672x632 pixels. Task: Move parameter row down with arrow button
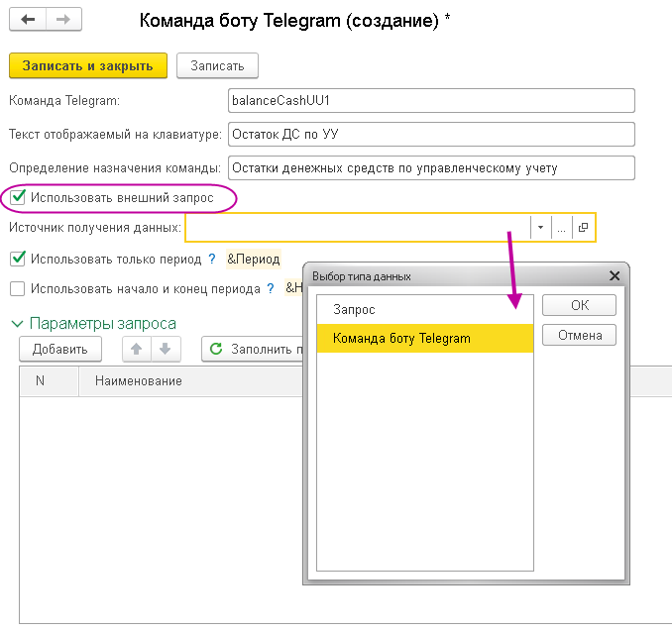166,350
